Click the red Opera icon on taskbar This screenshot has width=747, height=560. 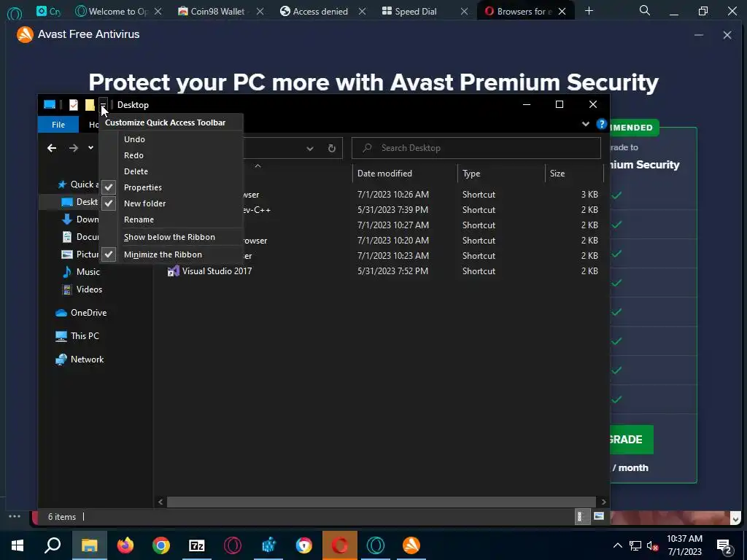[340, 545]
